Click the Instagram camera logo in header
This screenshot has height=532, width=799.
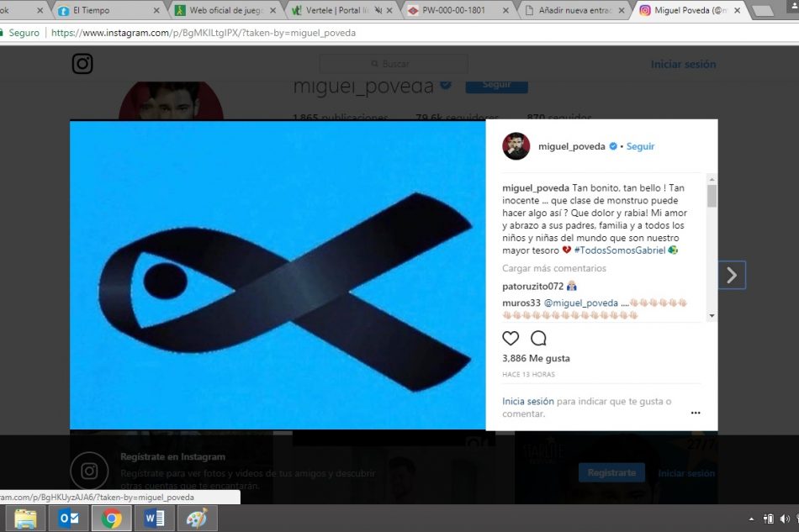point(82,64)
